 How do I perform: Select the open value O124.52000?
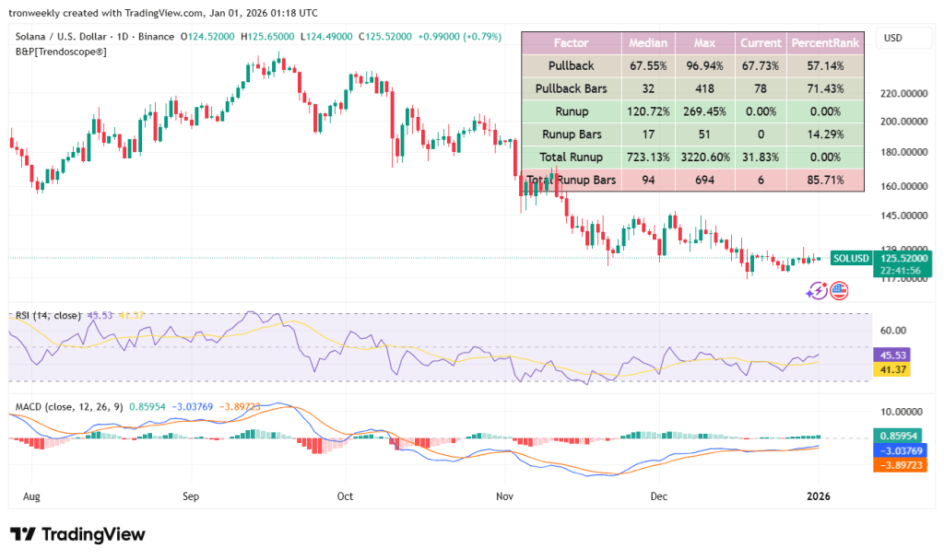click(207, 37)
